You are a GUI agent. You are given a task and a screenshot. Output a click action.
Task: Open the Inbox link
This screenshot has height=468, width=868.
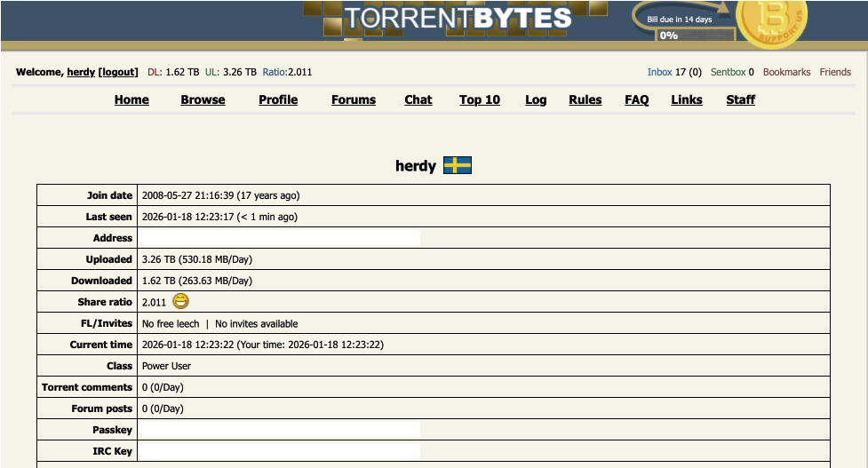pyautogui.click(x=659, y=72)
